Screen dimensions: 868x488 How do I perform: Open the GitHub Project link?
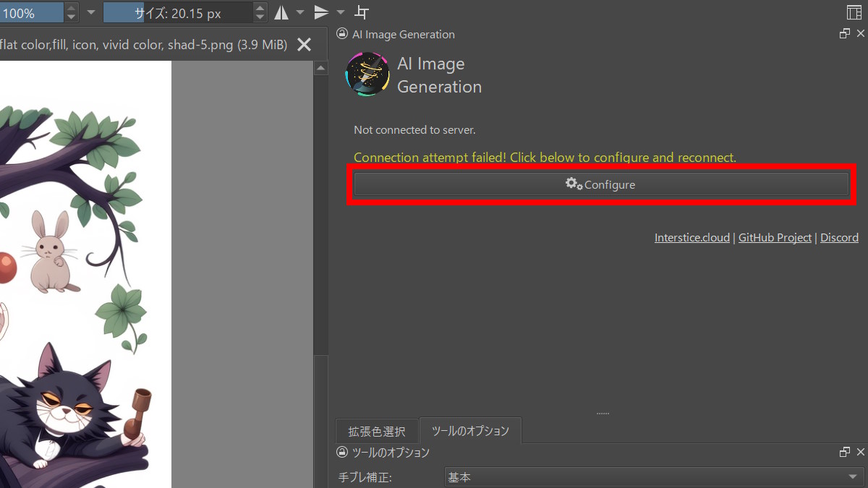(775, 237)
